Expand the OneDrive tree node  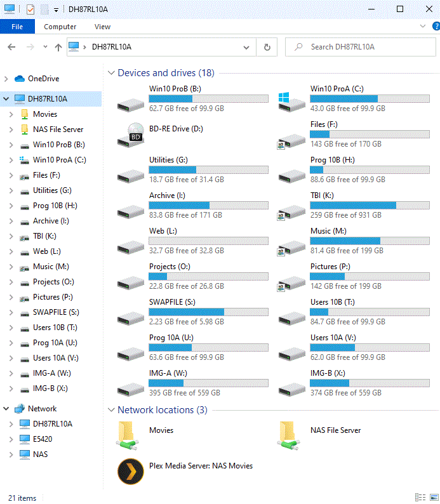[x=6, y=79]
